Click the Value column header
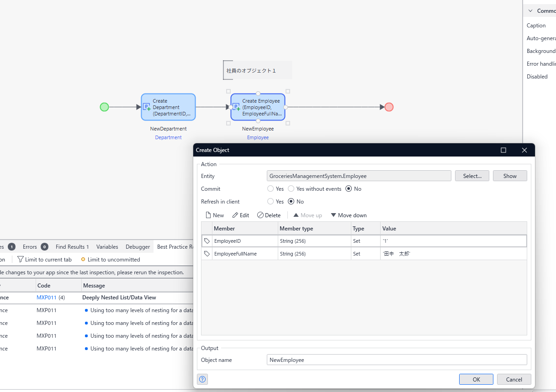The height and width of the screenshot is (392, 556). (x=453, y=228)
